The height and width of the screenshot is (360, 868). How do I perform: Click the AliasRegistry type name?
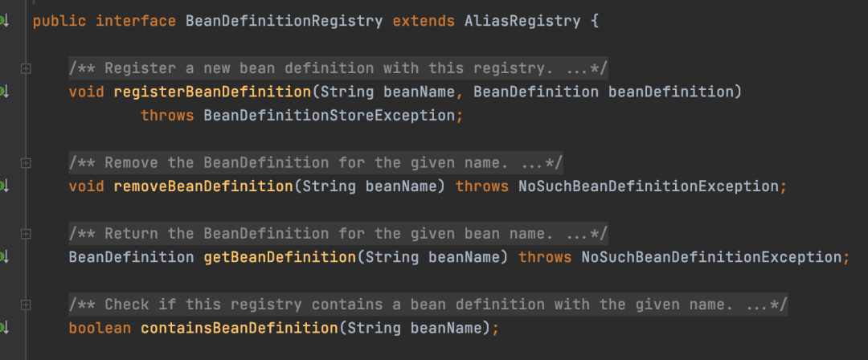point(523,22)
